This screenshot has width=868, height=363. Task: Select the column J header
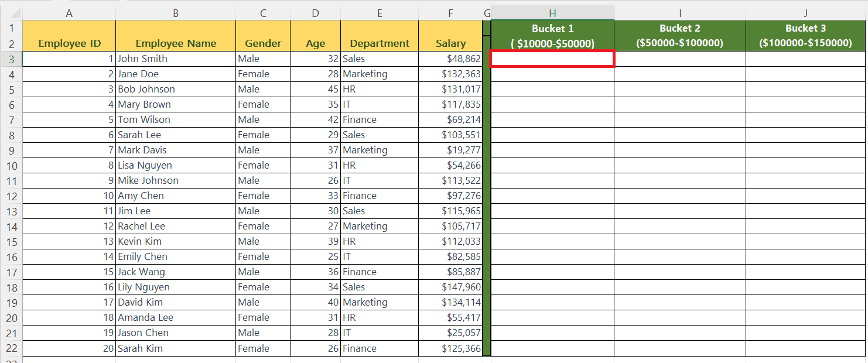click(x=806, y=12)
